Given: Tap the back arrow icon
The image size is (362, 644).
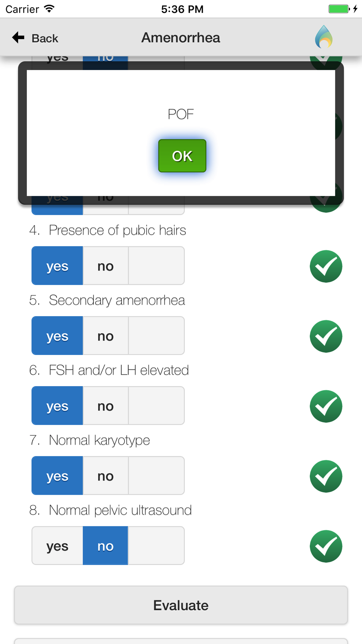Looking at the screenshot, I should [18, 37].
